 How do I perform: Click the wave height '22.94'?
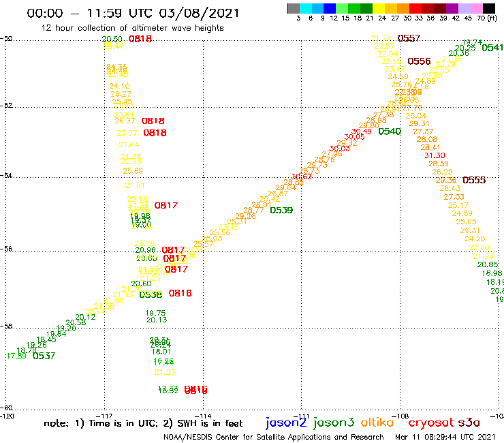click(x=388, y=54)
